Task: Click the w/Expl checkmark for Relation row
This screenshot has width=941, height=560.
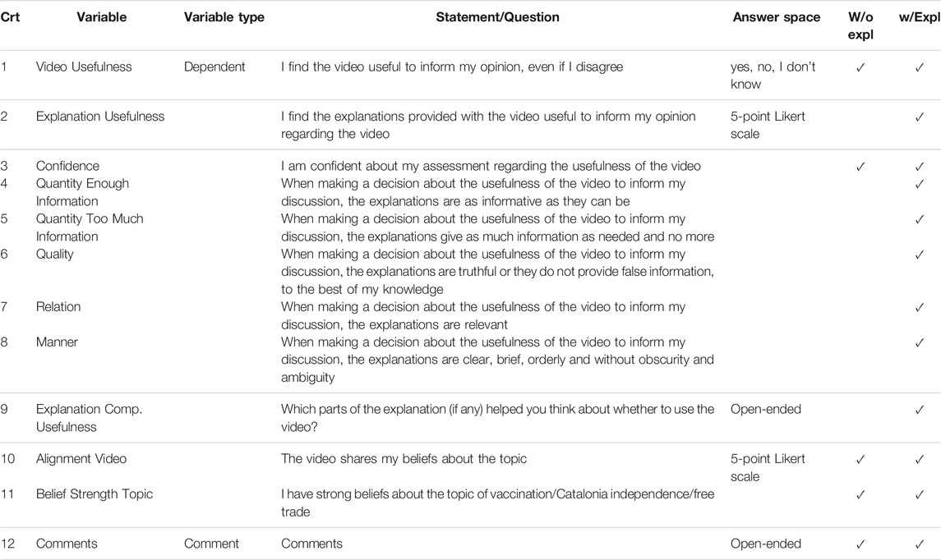Action: click(919, 307)
